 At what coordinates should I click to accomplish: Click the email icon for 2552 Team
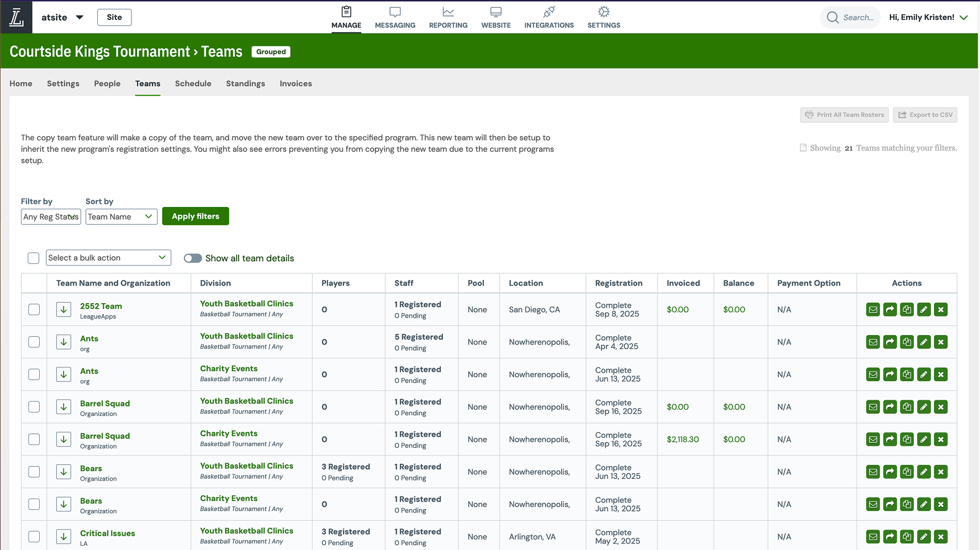point(873,310)
